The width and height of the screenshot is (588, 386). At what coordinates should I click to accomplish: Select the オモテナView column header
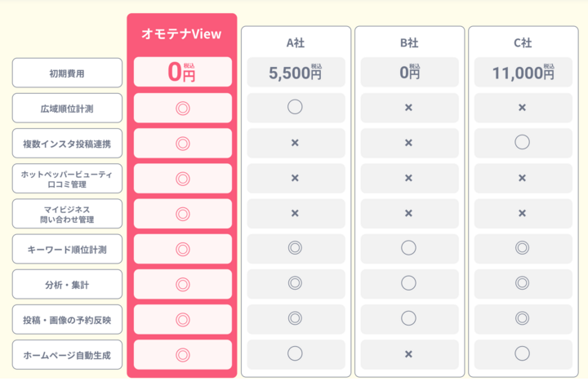182,33
